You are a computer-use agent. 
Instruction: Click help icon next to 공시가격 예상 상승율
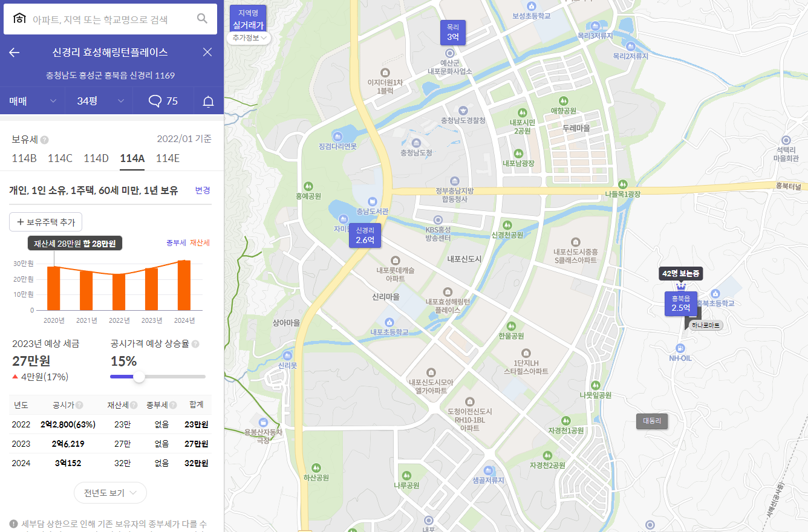pyautogui.click(x=195, y=344)
